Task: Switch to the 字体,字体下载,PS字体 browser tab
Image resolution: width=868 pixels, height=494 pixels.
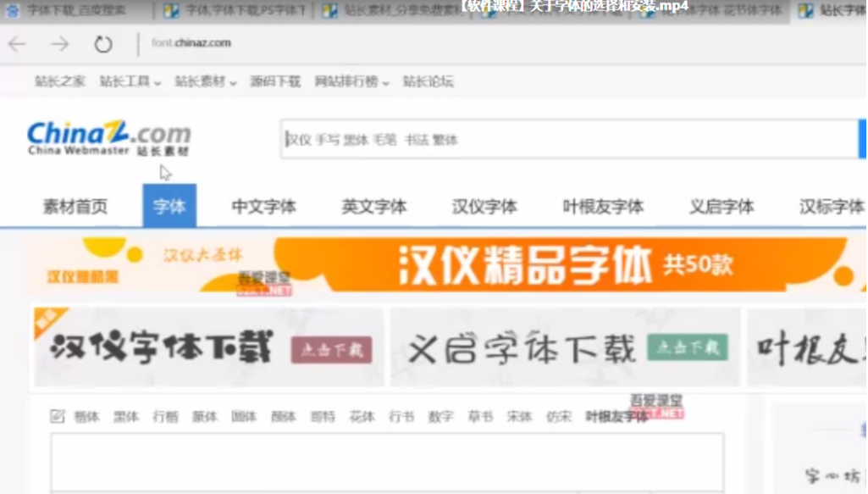Action: (x=235, y=10)
